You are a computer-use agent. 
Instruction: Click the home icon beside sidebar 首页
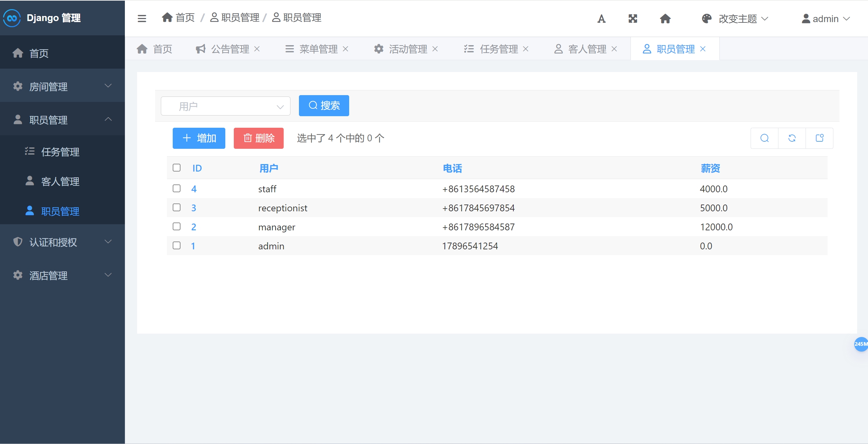[18, 53]
